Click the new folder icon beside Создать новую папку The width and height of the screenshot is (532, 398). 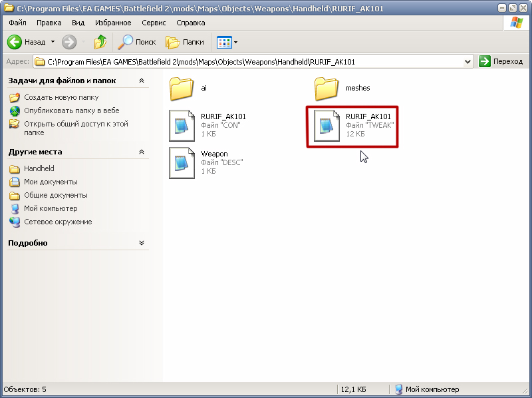pos(15,98)
